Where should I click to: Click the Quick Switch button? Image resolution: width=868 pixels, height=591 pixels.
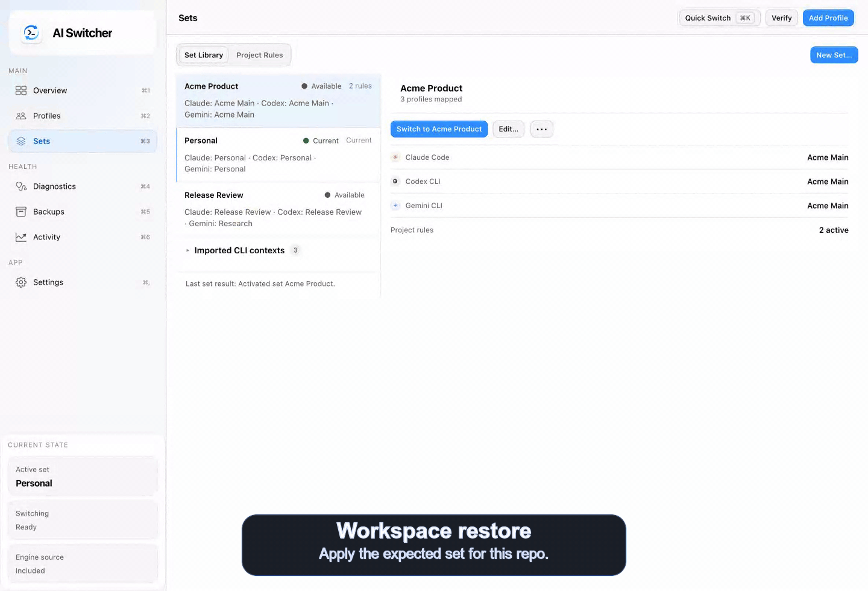(x=719, y=18)
